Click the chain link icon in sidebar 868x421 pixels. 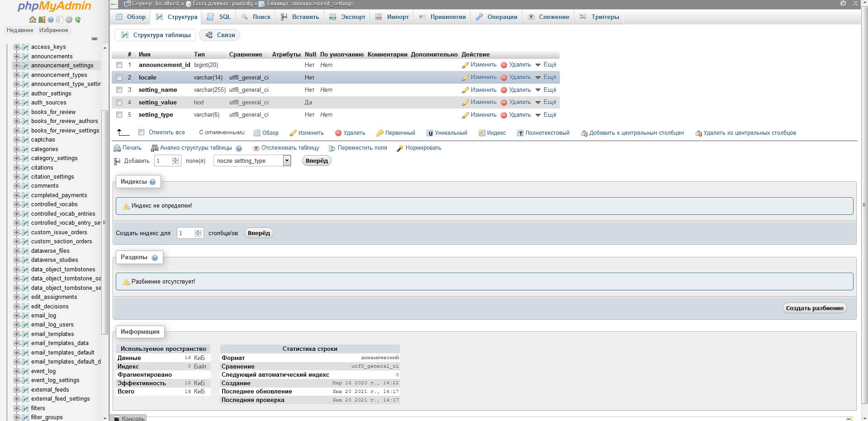[95, 38]
